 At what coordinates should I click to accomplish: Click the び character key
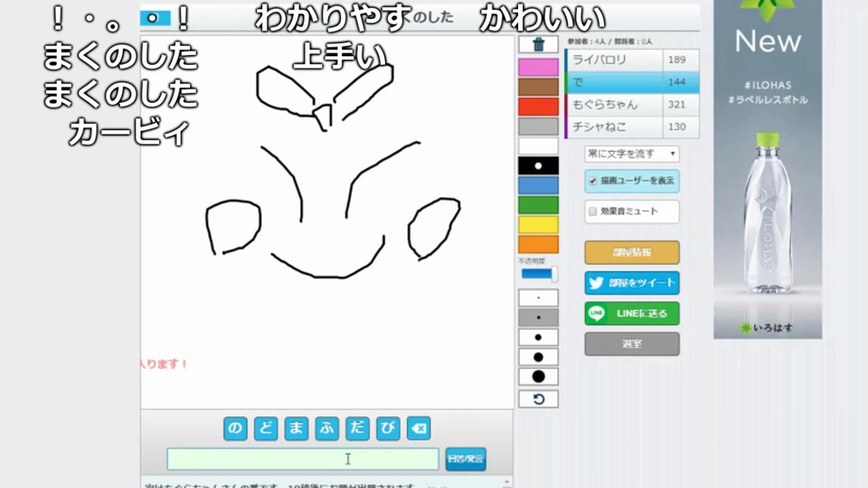pos(388,428)
